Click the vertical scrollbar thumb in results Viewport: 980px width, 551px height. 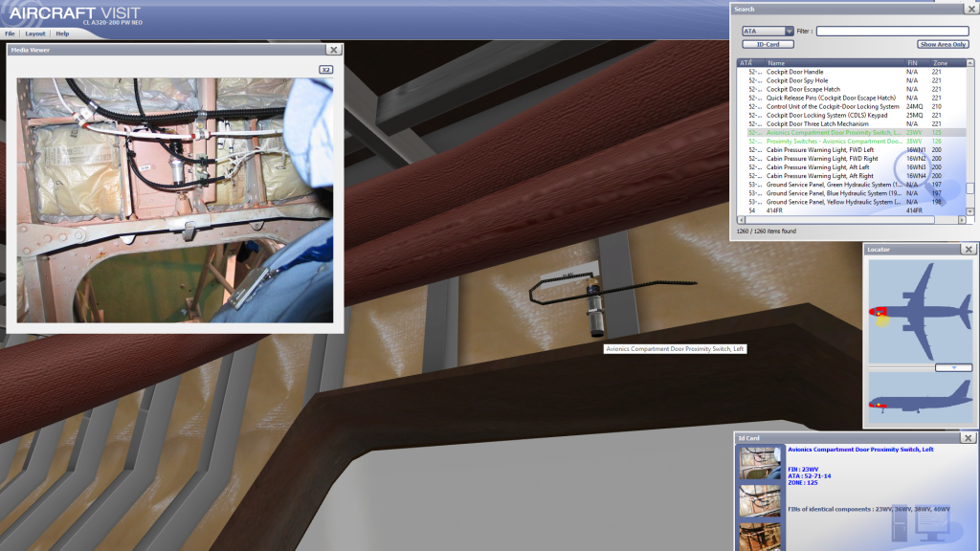point(970,188)
